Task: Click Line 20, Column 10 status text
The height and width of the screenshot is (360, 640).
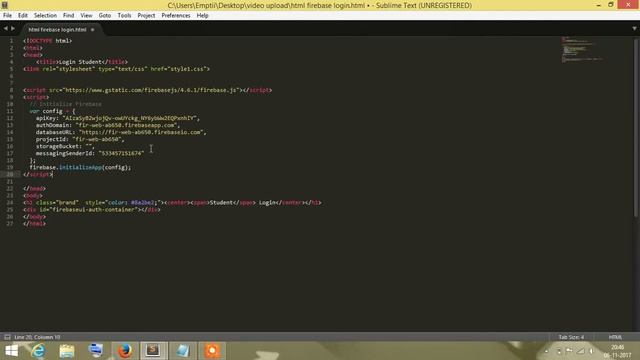Action: 37,337
